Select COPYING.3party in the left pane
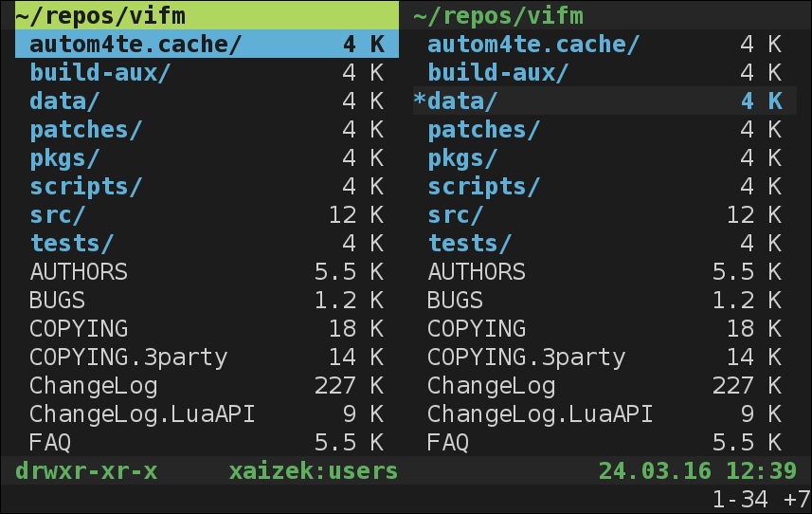 [x=208, y=358]
